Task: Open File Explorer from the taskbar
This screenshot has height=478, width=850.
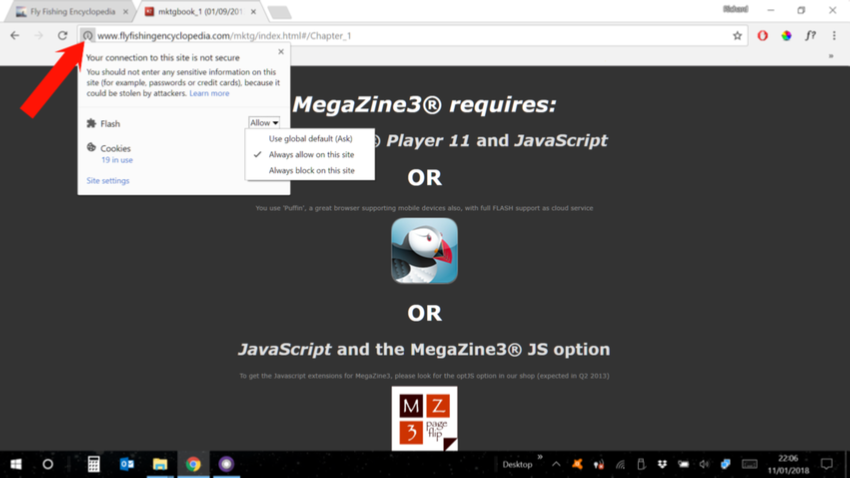Action: (160, 464)
